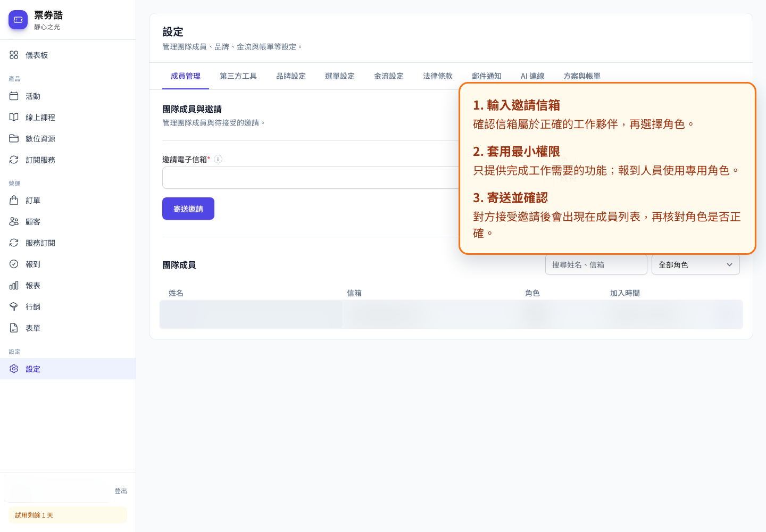
Task: Open the 表單 document icon
Action: click(14, 328)
